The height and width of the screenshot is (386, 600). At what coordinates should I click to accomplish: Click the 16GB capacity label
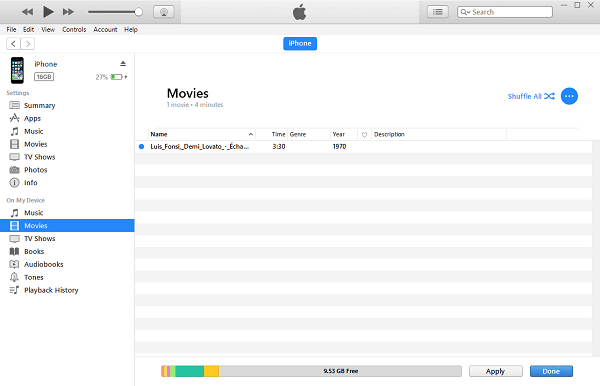[x=44, y=77]
